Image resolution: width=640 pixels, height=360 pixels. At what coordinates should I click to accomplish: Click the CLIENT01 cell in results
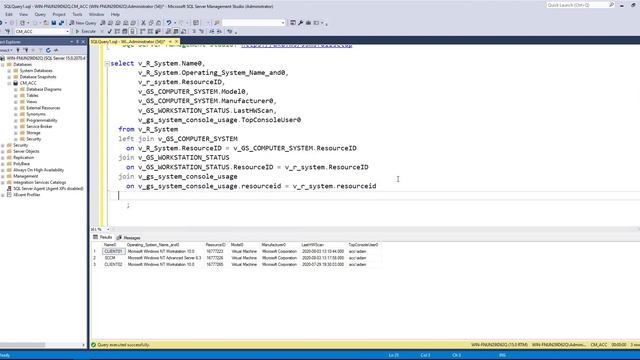pos(113,251)
